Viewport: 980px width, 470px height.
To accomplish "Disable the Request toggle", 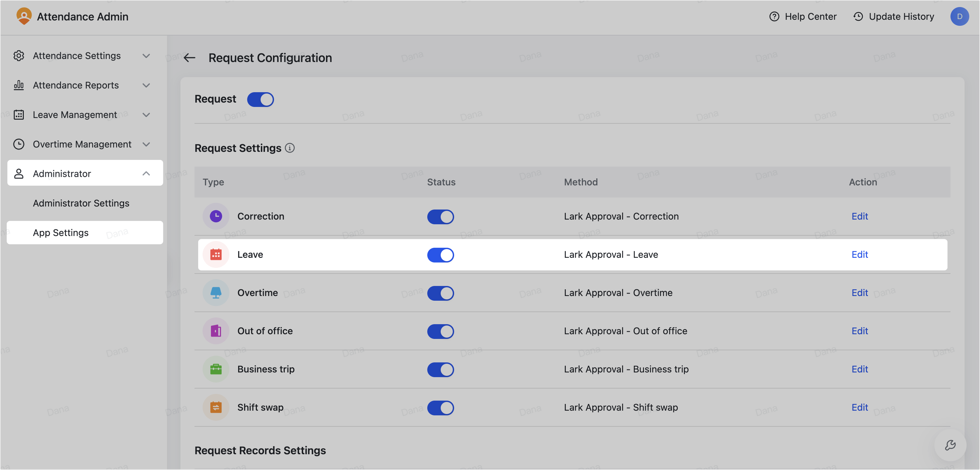I will tap(261, 99).
